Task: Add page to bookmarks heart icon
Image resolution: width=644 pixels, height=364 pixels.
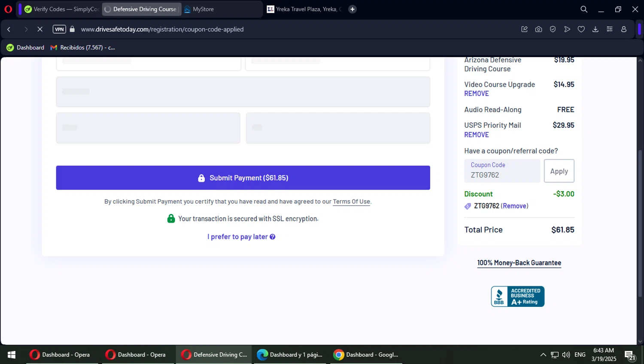Action: pyautogui.click(x=581, y=29)
